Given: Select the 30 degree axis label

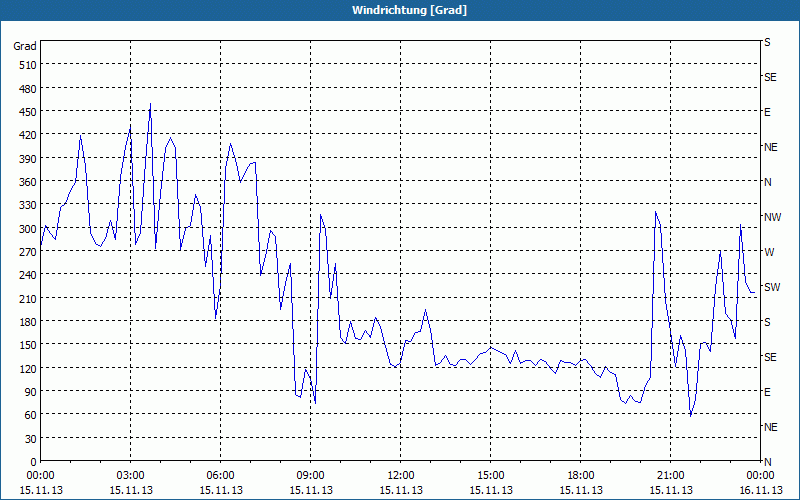Looking at the screenshot, I should (31, 439).
